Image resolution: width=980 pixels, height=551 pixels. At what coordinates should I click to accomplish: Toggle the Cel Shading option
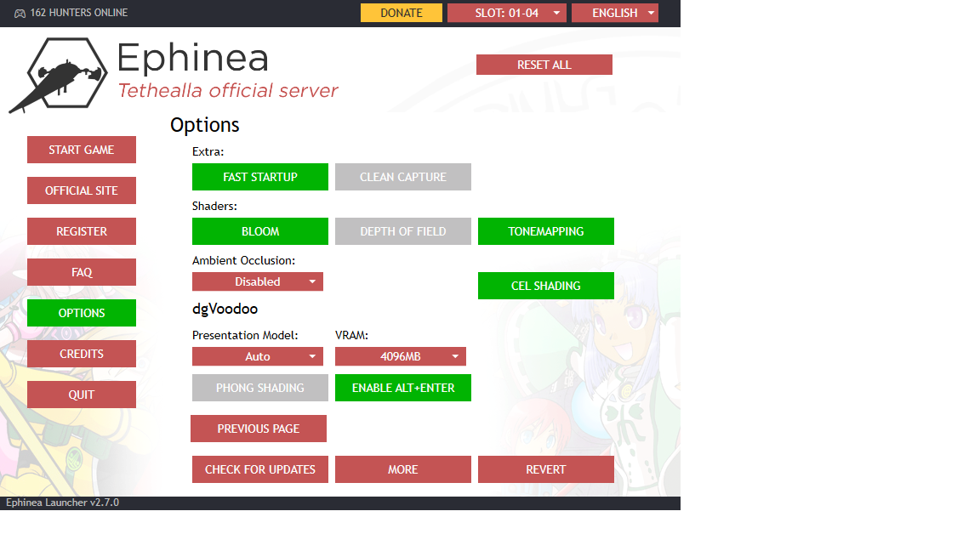(x=545, y=286)
